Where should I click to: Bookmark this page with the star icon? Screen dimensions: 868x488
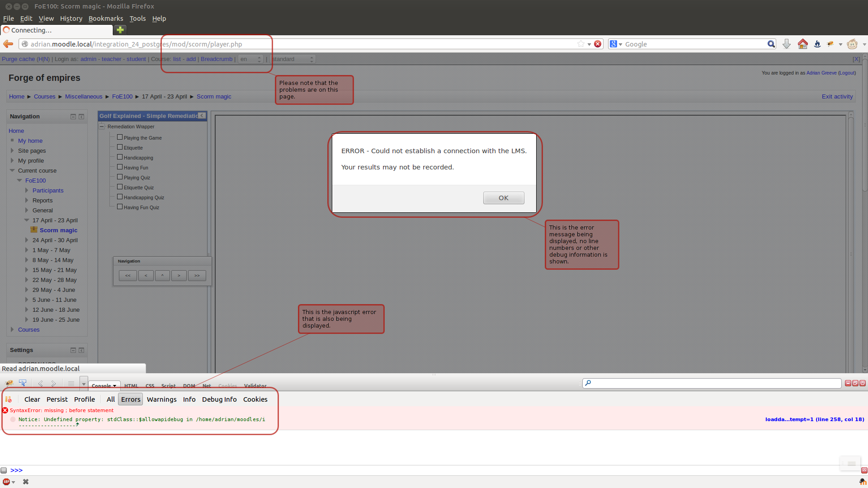pyautogui.click(x=581, y=44)
